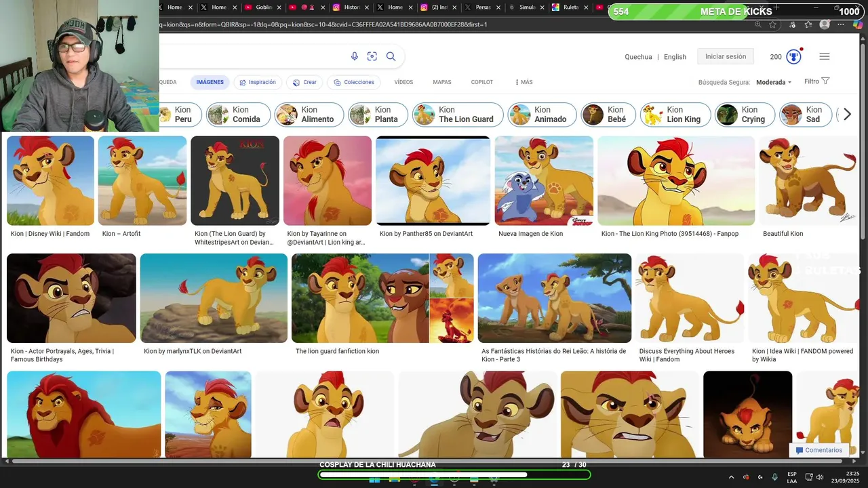Expand the MÁS menu

pos(524,82)
